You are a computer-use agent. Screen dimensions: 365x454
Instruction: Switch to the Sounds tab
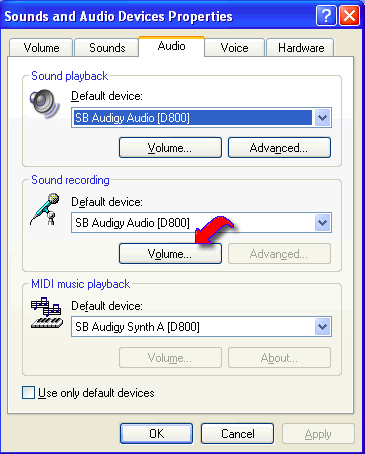click(x=107, y=48)
